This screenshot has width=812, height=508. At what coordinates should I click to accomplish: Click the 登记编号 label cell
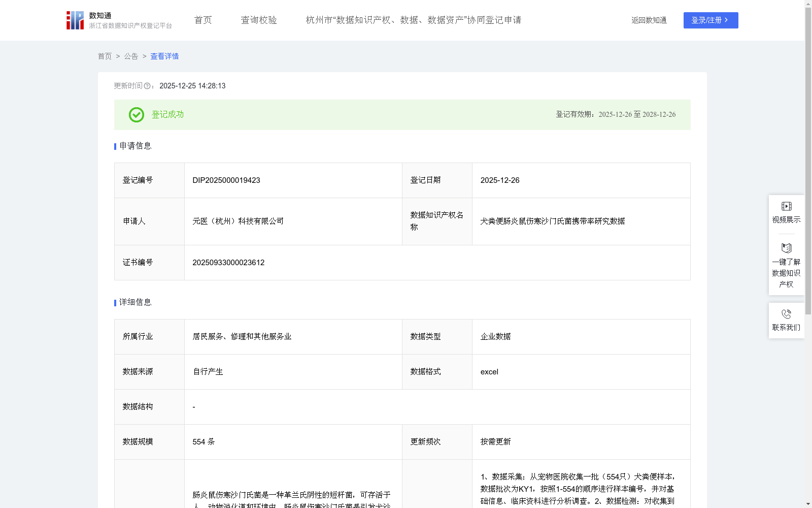point(149,180)
